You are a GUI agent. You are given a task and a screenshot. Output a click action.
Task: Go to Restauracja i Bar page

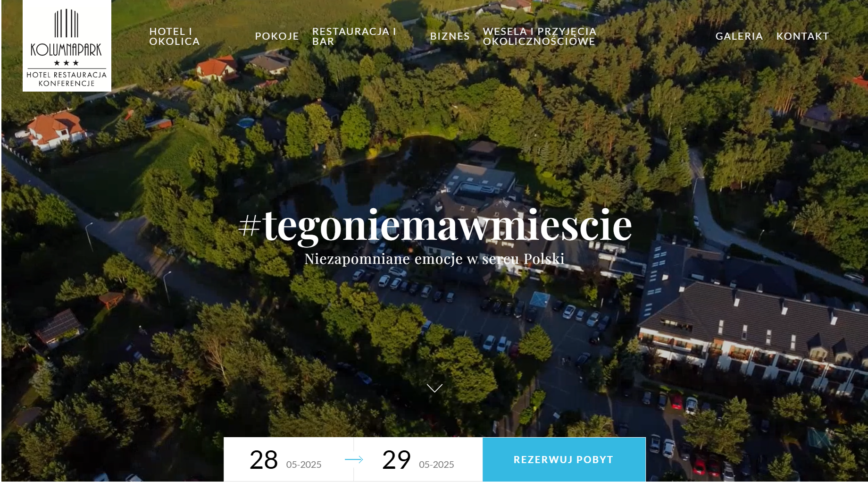354,36
